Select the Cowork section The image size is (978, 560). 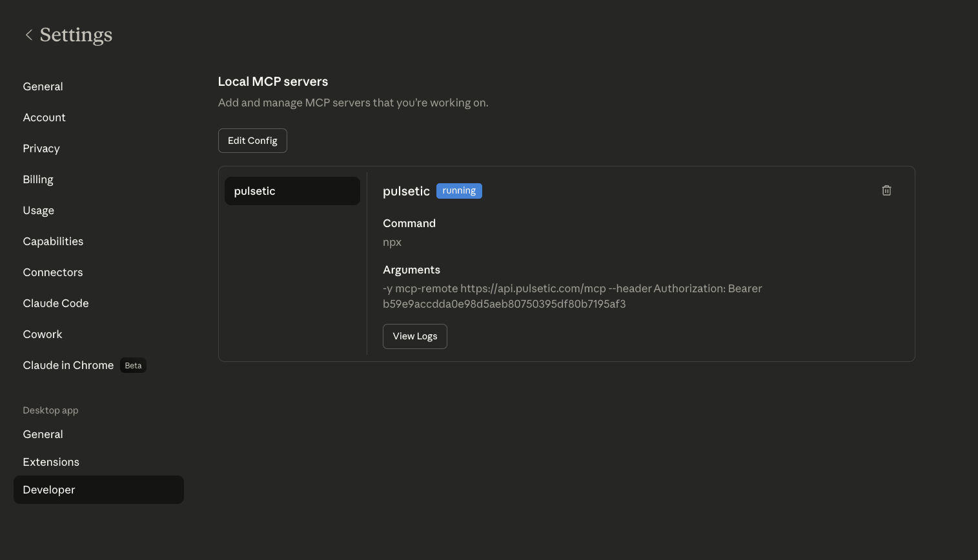43,334
